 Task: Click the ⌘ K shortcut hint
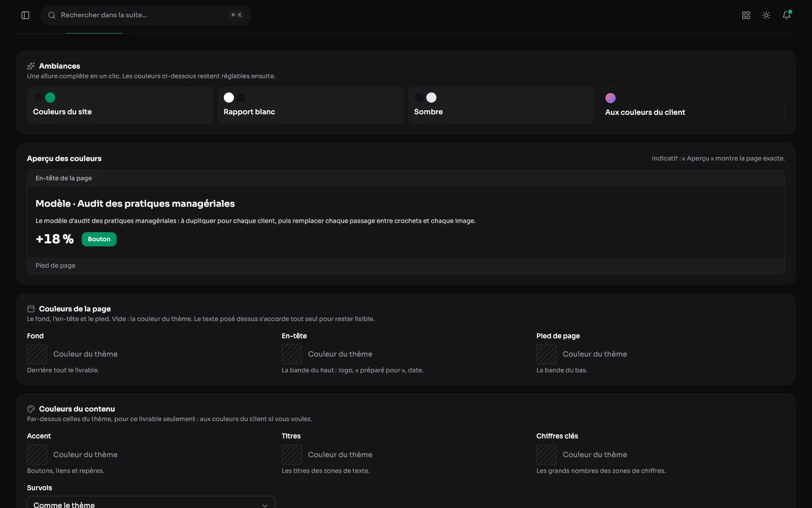pos(236,15)
